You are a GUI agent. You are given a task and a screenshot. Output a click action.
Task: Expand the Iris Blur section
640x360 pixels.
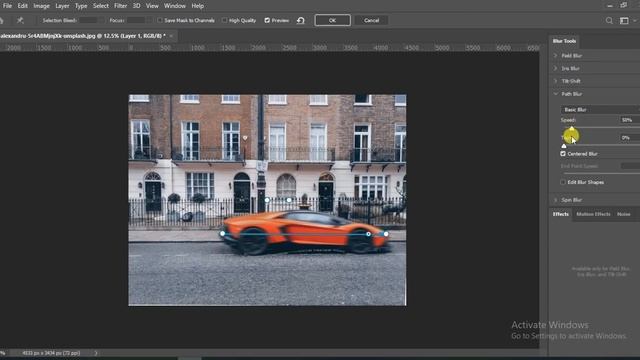[556, 68]
